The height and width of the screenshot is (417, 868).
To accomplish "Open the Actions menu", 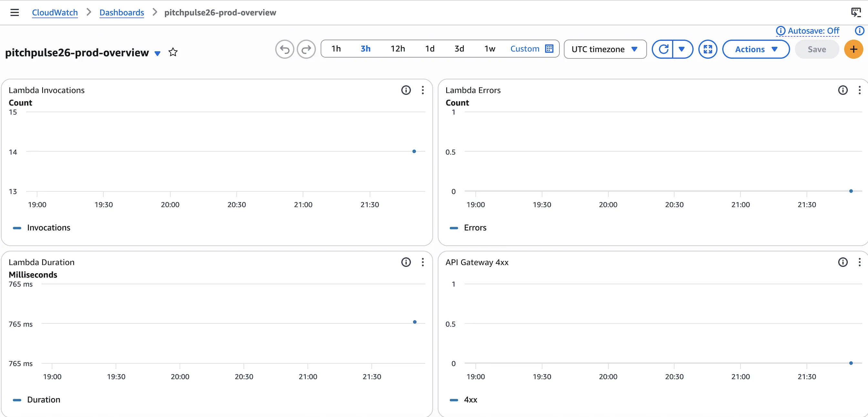I will [x=756, y=49].
